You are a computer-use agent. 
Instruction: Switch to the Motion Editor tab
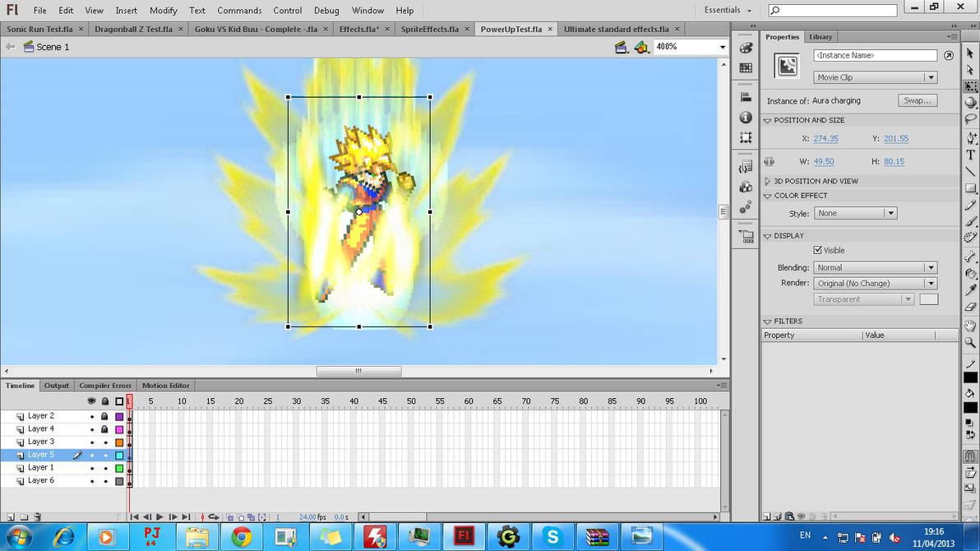click(x=165, y=385)
